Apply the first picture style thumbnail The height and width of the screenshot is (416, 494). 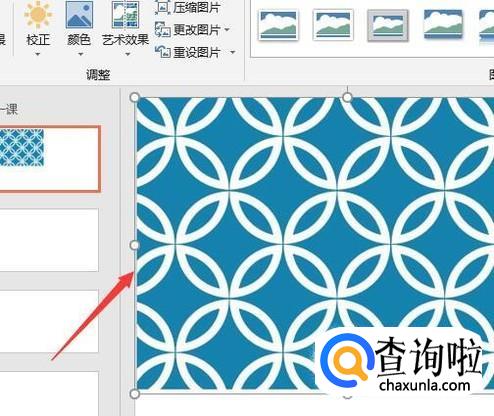[278, 25]
